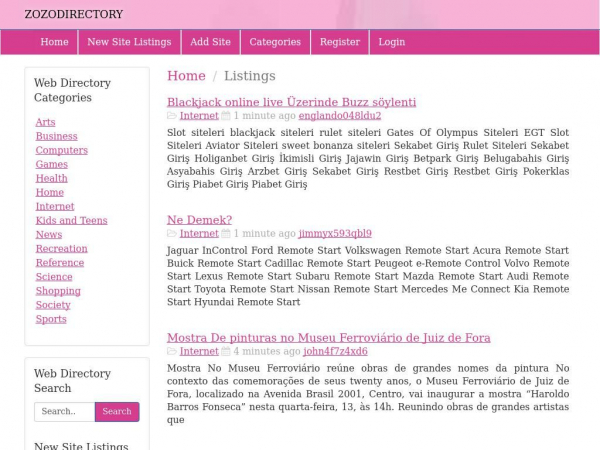Select the Shopping category

tap(58, 291)
